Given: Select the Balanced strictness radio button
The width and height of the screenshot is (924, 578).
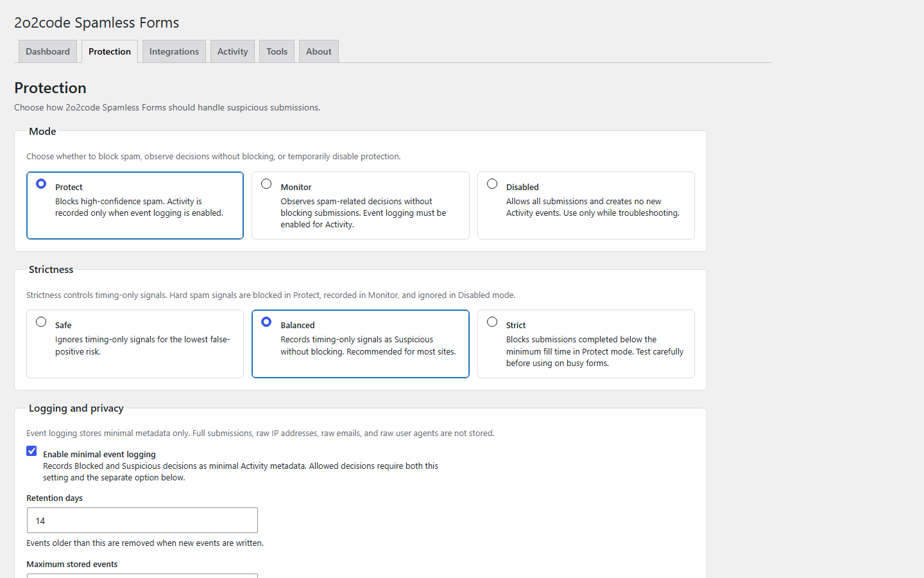Looking at the screenshot, I should point(266,322).
